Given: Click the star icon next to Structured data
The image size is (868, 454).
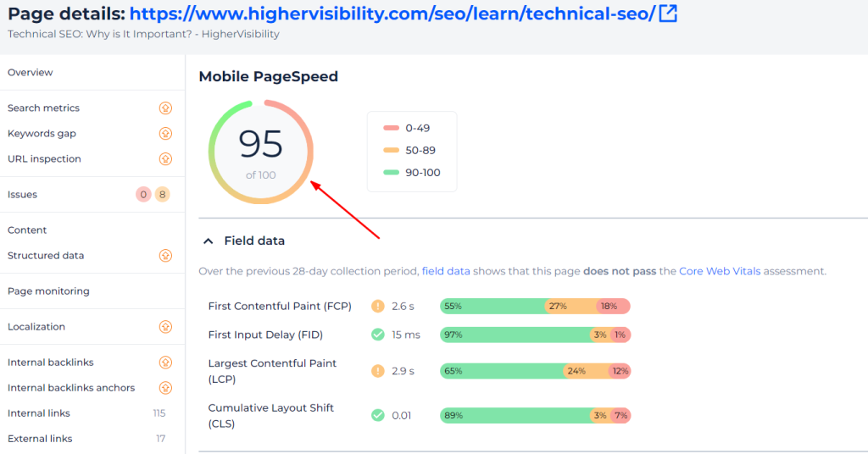Looking at the screenshot, I should click(x=165, y=256).
